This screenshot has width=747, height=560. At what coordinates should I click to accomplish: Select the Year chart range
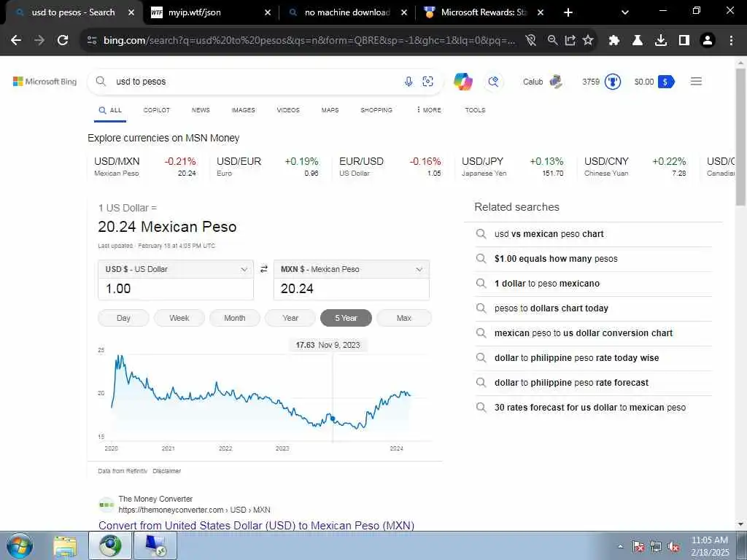[290, 318]
